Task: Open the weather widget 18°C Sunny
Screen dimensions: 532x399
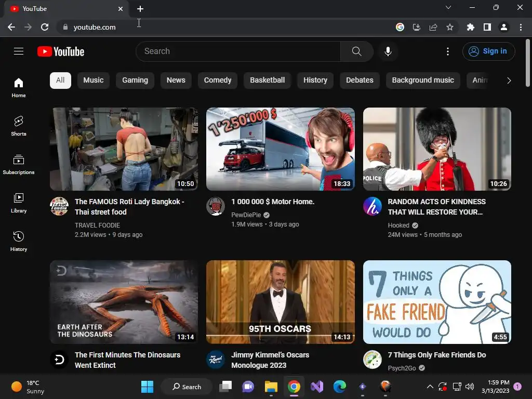Action: (x=28, y=387)
